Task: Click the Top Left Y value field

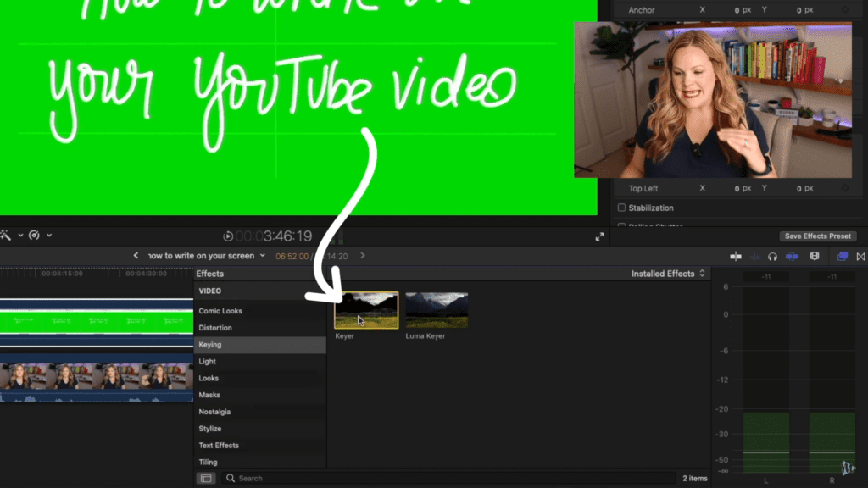Action: click(804, 189)
